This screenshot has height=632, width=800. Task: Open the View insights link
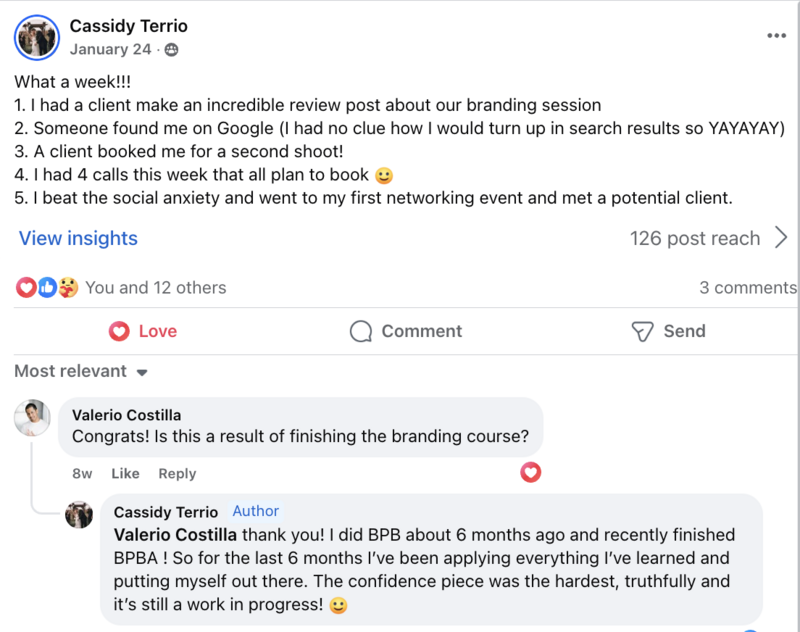click(78, 238)
